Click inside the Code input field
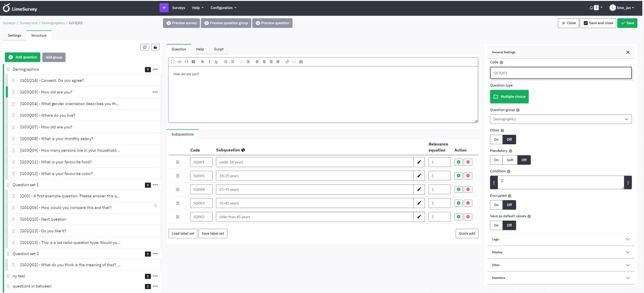The width and height of the screenshot is (644, 293). coord(560,72)
